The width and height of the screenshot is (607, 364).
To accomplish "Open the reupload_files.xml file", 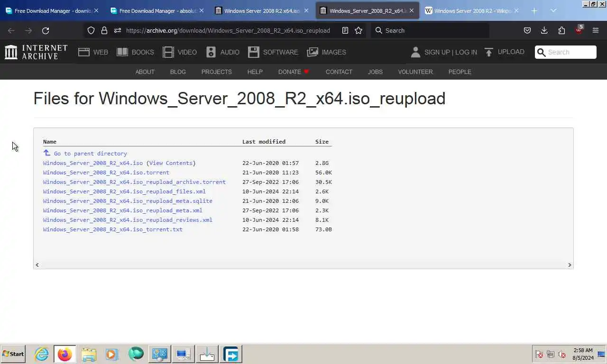I will (124, 191).
